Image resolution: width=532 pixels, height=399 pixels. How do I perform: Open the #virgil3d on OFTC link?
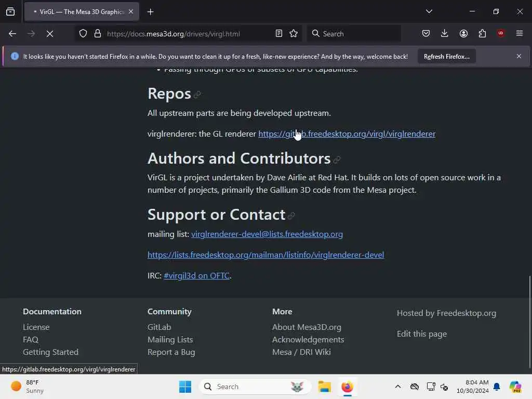point(196,275)
